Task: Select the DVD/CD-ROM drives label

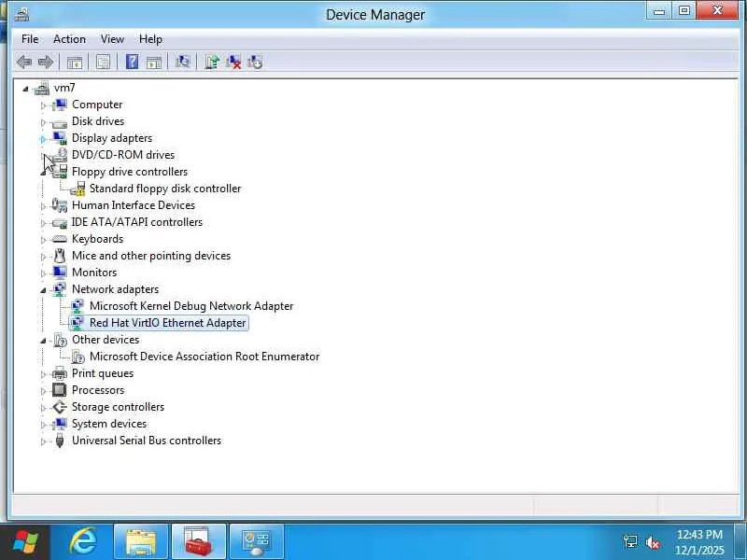Action: click(x=123, y=155)
